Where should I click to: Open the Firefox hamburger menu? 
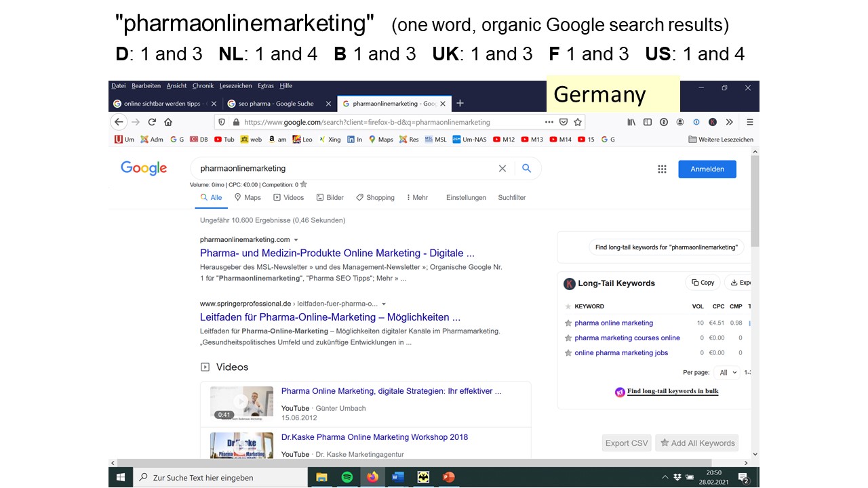click(x=750, y=122)
